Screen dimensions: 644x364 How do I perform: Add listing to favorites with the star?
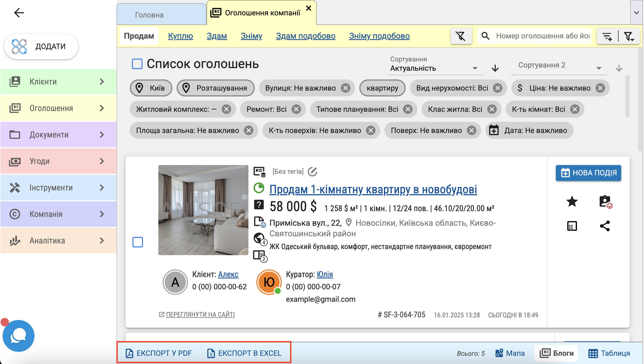click(572, 201)
